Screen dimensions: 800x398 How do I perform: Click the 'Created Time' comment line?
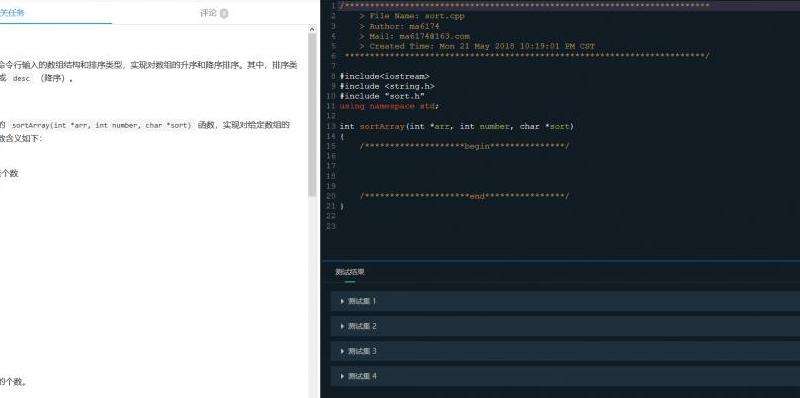pos(477,46)
